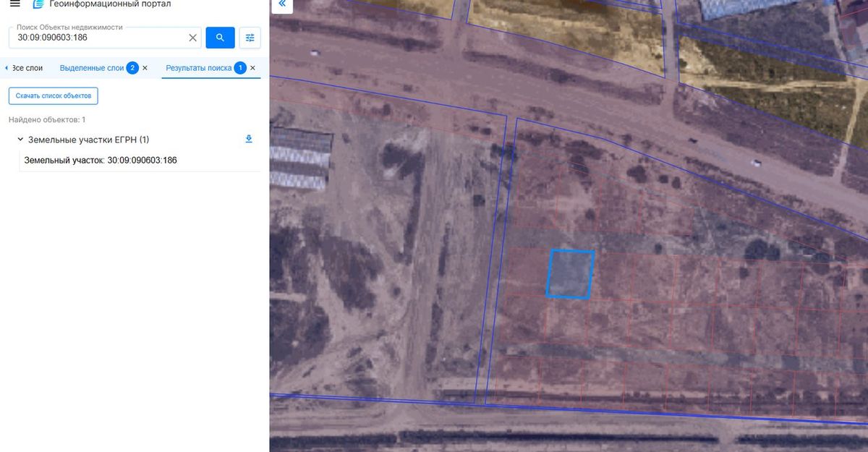This screenshot has width=868, height=452.
Task: Switch to the Все слои tab
Action: pos(27,68)
